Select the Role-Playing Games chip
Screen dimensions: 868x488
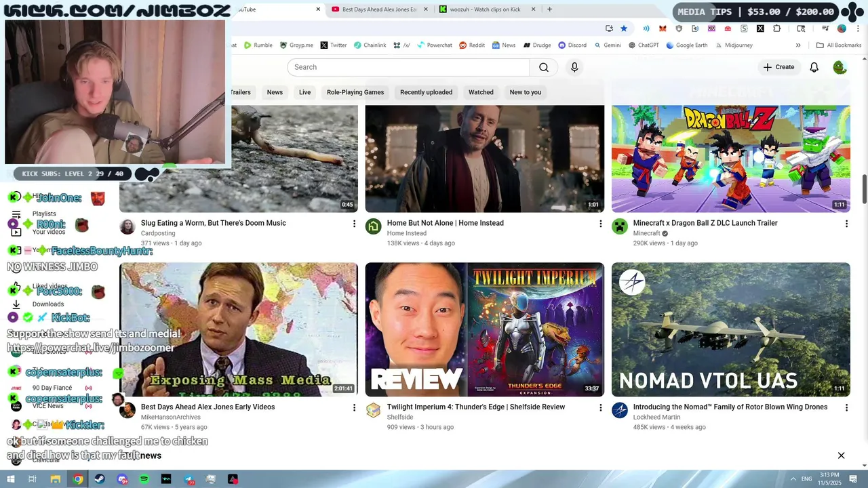[355, 92]
